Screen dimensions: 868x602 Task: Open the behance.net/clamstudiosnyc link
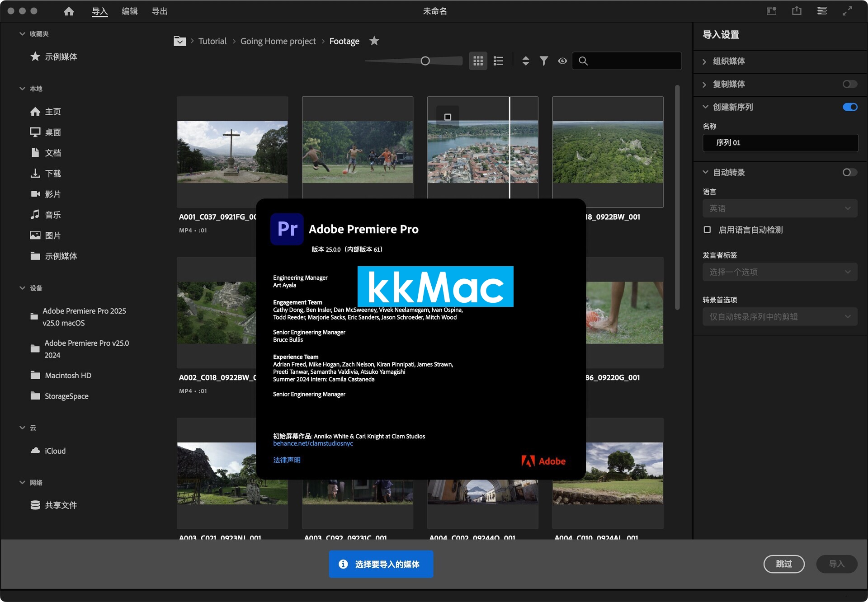[313, 443]
